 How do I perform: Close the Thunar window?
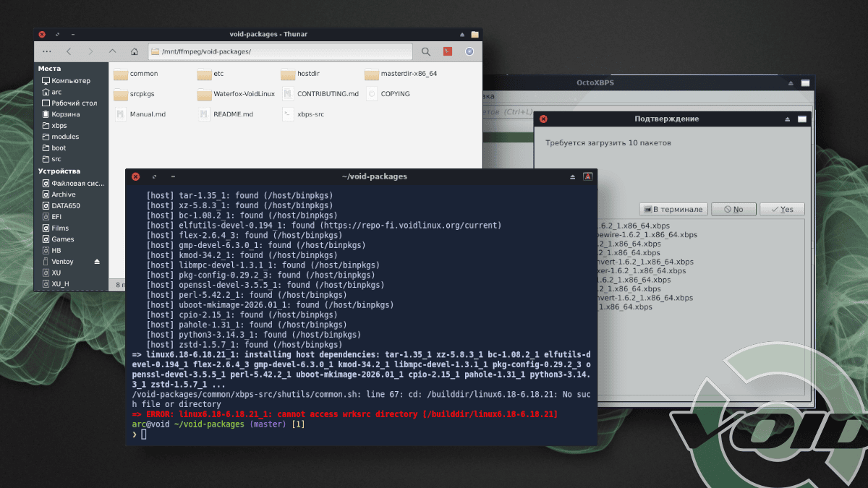[x=42, y=34]
